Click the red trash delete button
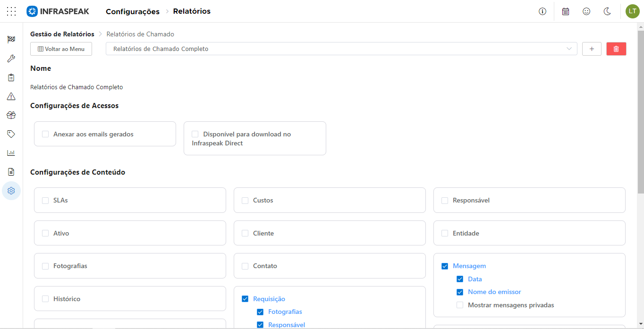 (x=616, y=49)
